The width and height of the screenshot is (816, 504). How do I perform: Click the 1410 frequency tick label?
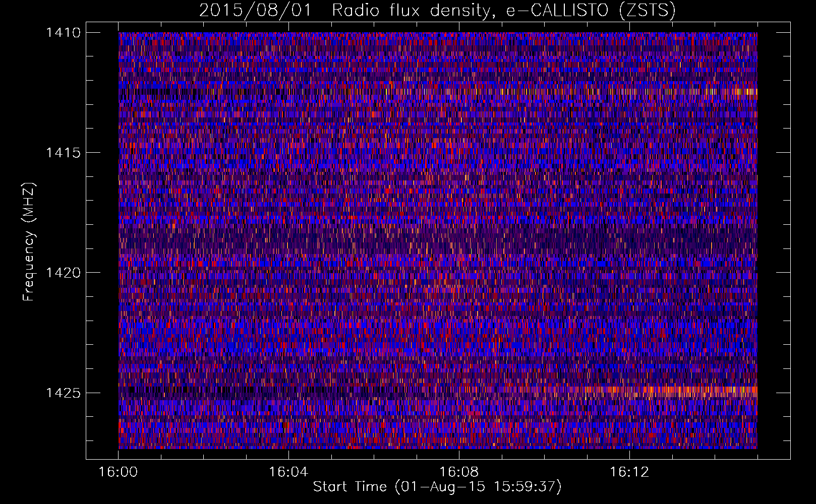pyautogui.click(x=63, y=33)
